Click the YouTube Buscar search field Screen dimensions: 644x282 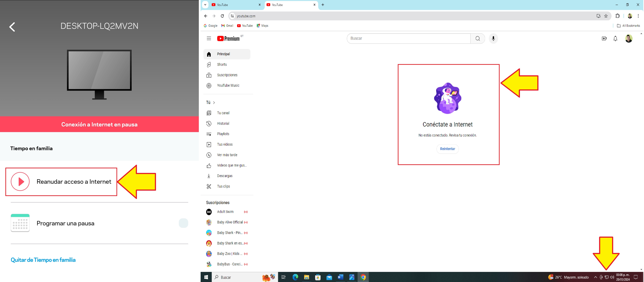click(409, 38)
